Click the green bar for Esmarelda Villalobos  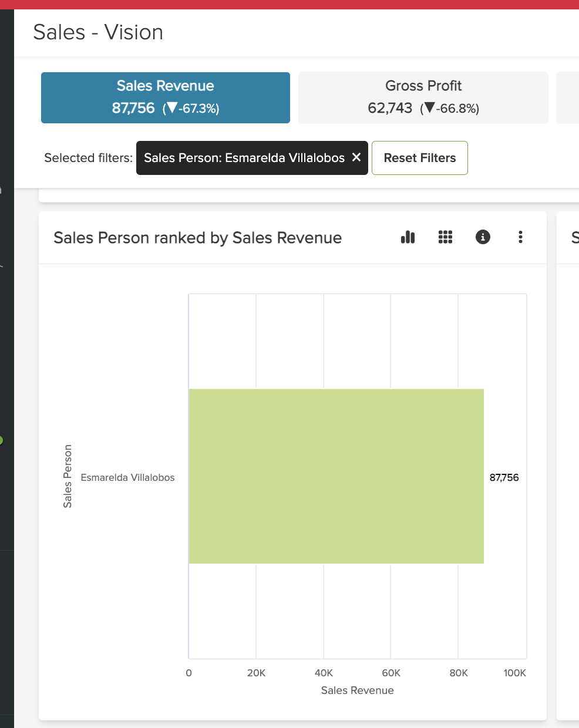(x=336, y=476)
